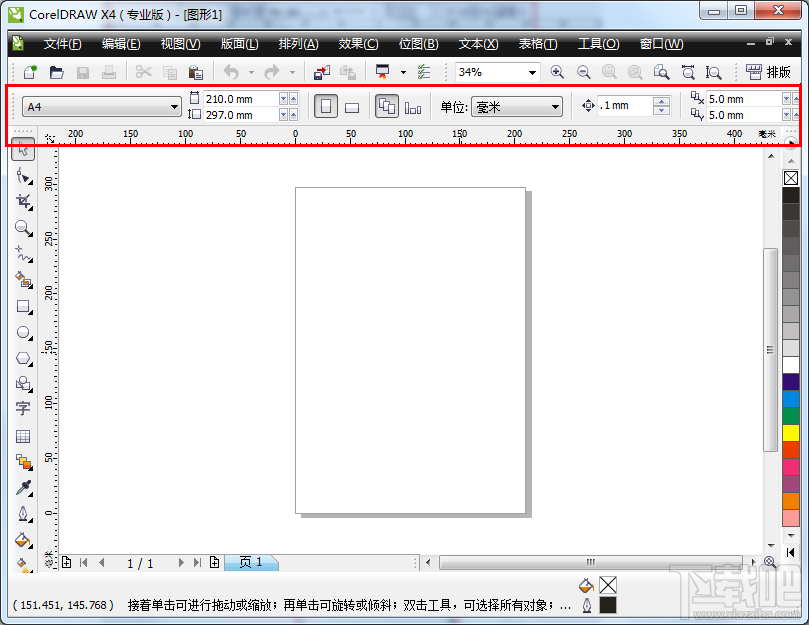
Task: Select the Rectangle tool
Action: pyautogui.click(x=23, y=306)
